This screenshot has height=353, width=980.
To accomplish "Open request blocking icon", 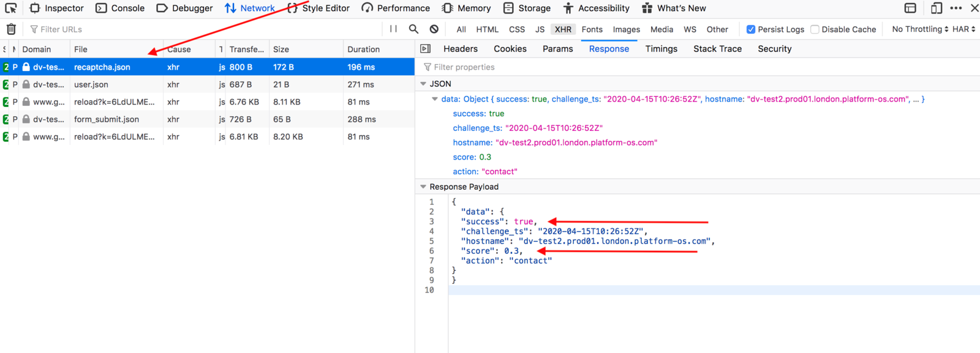I will tap(434, 29).
